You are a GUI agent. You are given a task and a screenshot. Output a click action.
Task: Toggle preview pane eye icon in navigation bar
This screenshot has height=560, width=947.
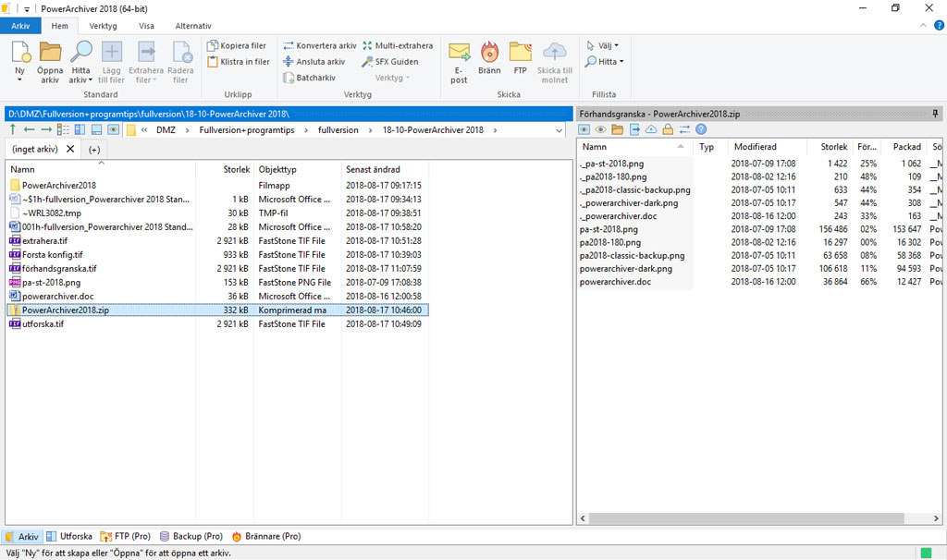coord(114,129)
